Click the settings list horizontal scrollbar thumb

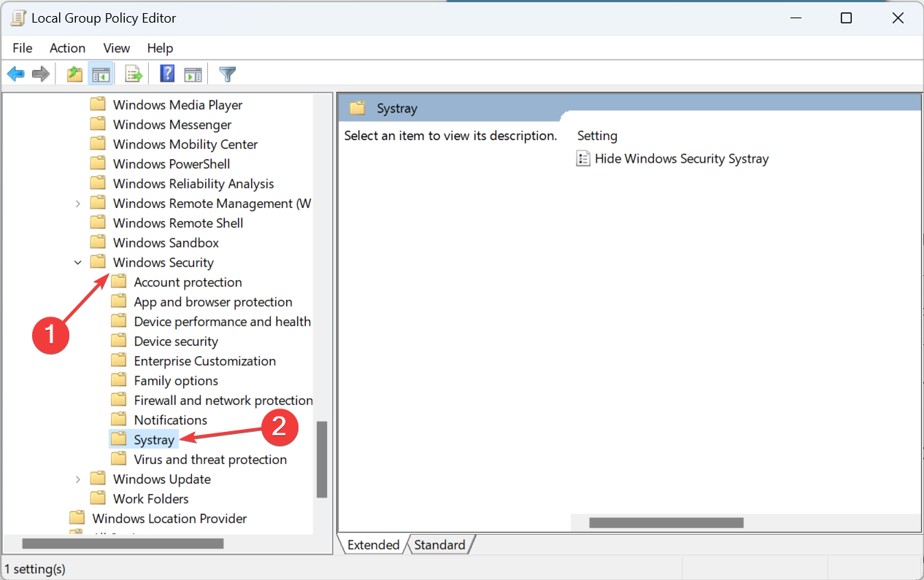tap(666, 522)
